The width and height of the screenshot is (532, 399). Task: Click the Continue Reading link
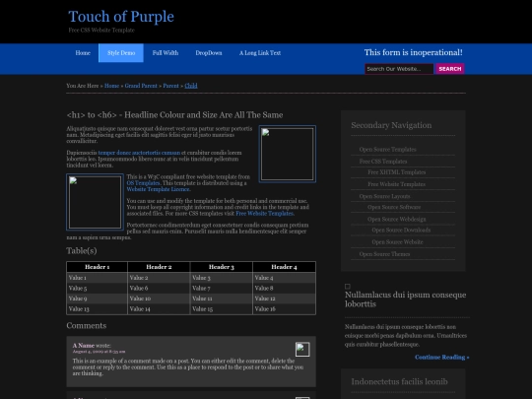pos(441,358)
